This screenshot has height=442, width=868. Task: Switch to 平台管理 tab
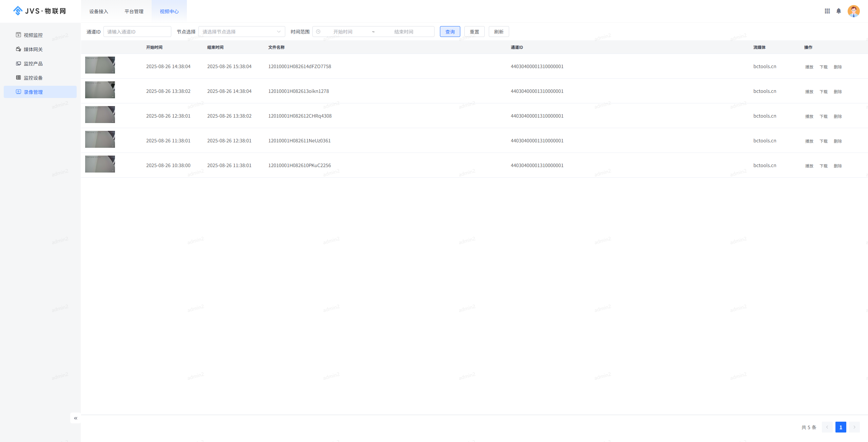click(134, 12)
